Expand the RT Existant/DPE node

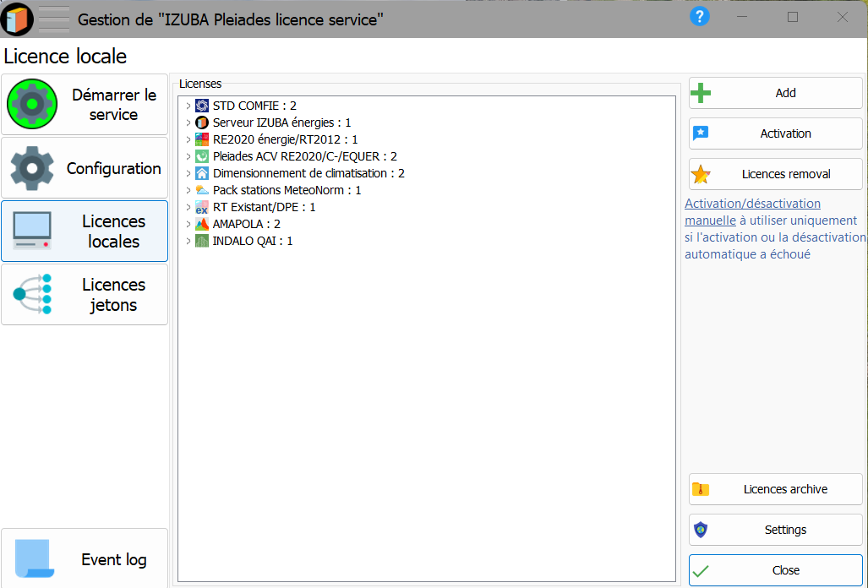pyautogui.click(x=188, y=208)
